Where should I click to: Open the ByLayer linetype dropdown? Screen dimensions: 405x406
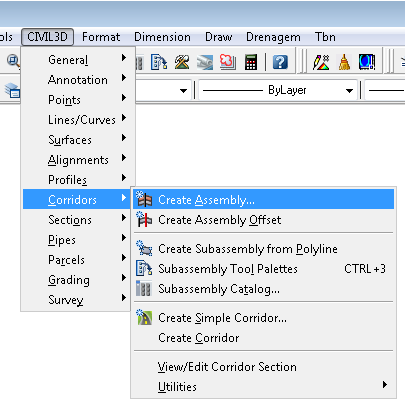click(x=278, y=90)
